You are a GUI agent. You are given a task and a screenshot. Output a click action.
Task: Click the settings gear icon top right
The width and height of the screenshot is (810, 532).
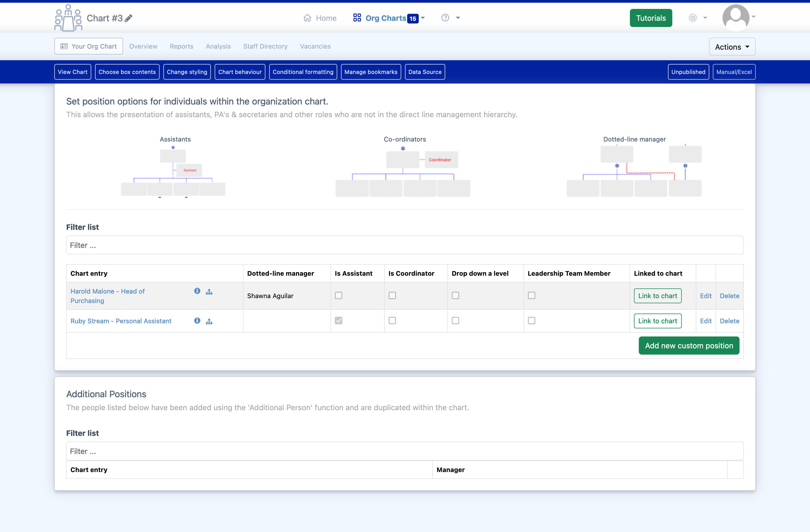(x=693, y=17)
